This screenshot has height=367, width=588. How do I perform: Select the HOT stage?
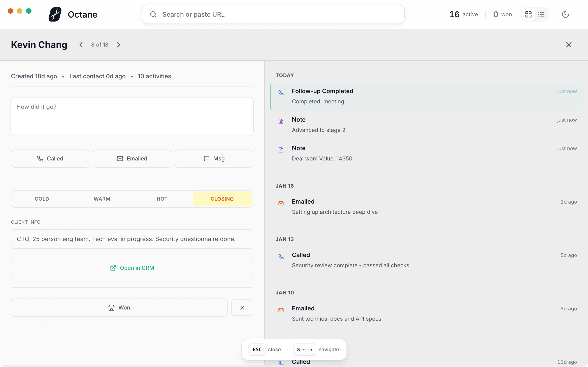click(x=162, y=199)
